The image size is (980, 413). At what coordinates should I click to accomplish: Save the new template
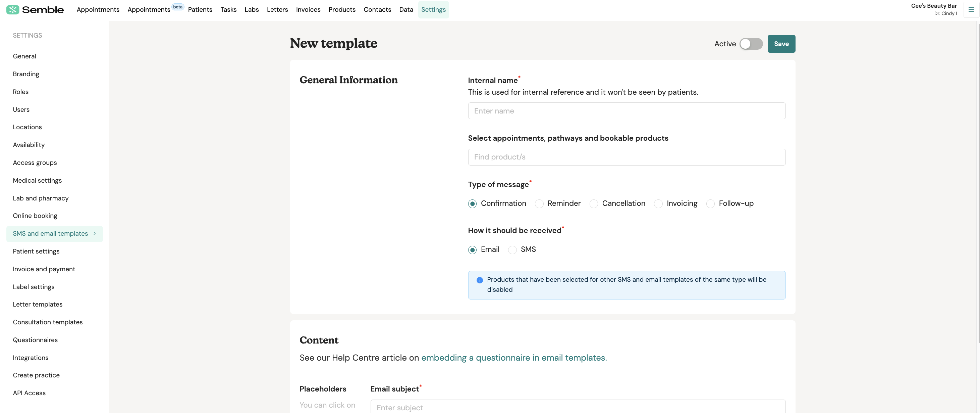tap(781, 44)
